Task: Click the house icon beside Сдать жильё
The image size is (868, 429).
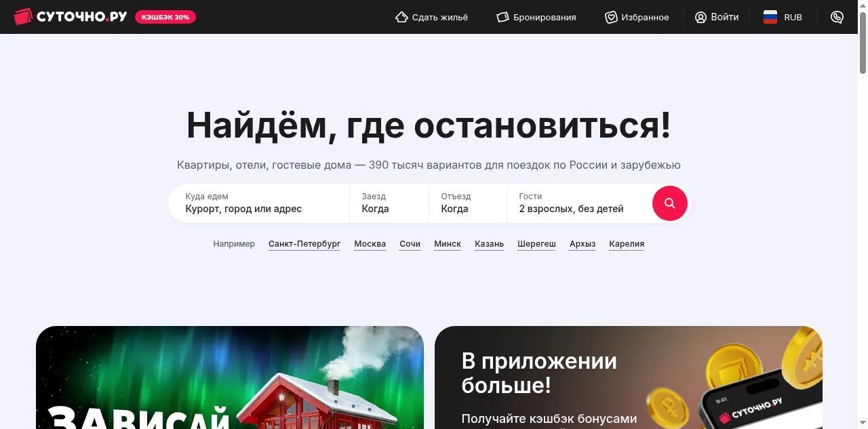Action: tap(401, 17)
